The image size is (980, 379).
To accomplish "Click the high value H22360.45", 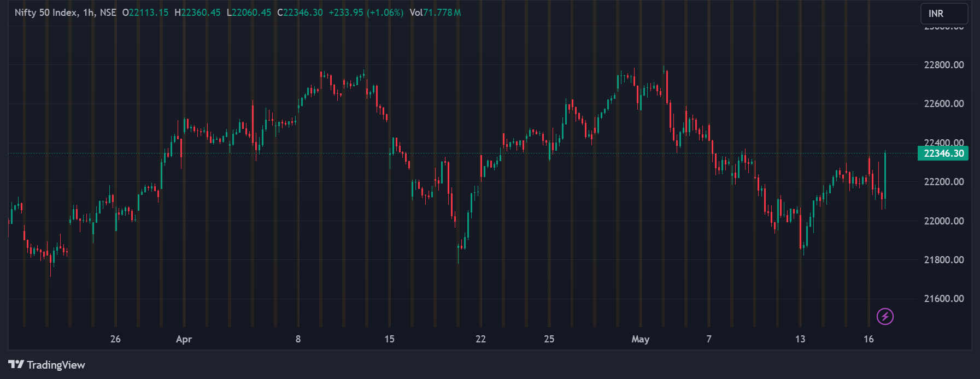I will (197, 13).
